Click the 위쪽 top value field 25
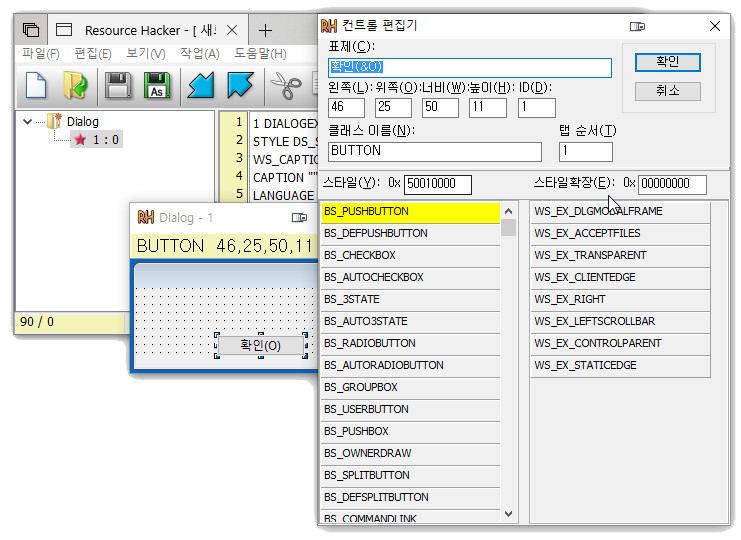 (x=393, y=107)
